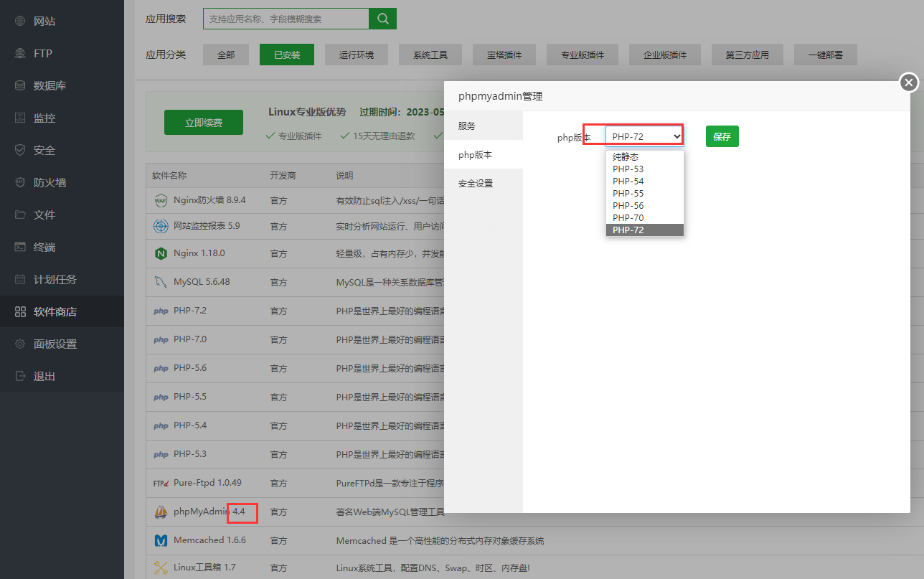Open the 安全设置 tab in the dialog
924x579 pixels.
coord(484,183)
